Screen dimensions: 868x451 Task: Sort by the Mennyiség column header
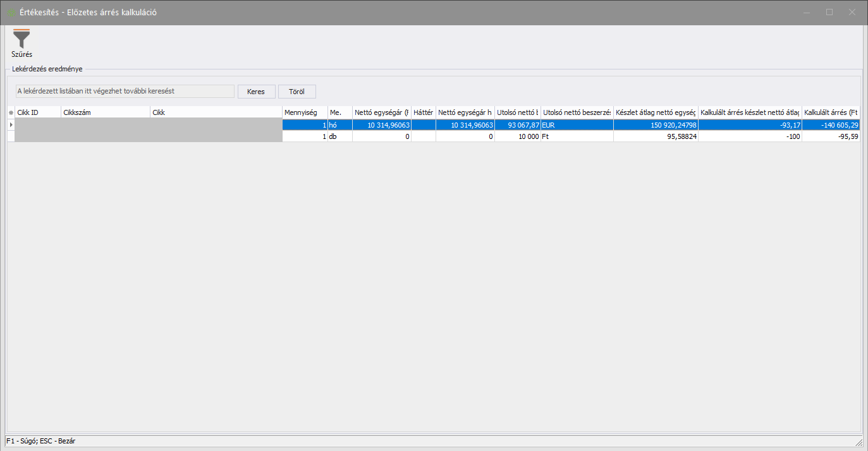click(x=304, y=112)
